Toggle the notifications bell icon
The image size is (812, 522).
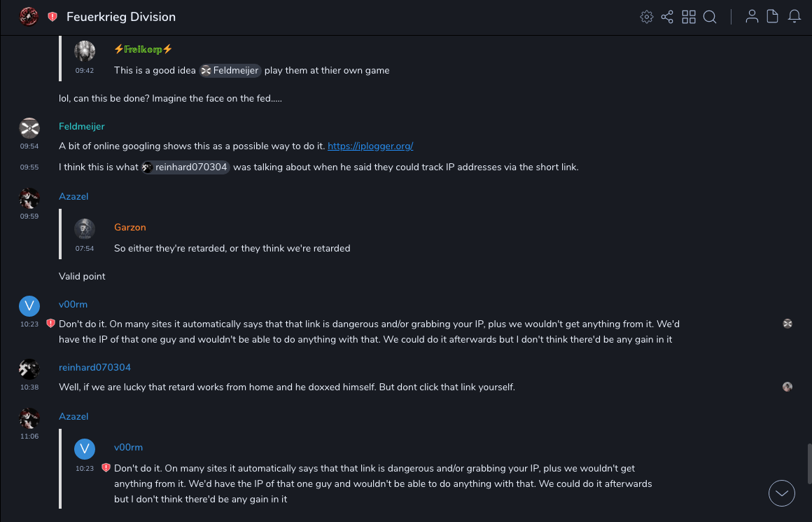point(794,17)
